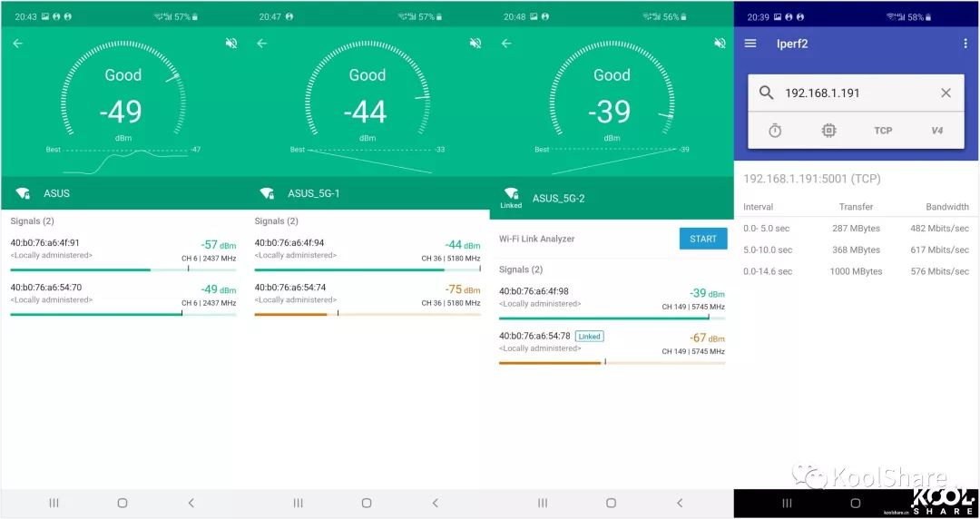Image resolution: width=980 pixels, height=519 pixels.
Task: Tap the Linked badge next to 40:b0:76:a6:54:78
Action: pos(590,336)
